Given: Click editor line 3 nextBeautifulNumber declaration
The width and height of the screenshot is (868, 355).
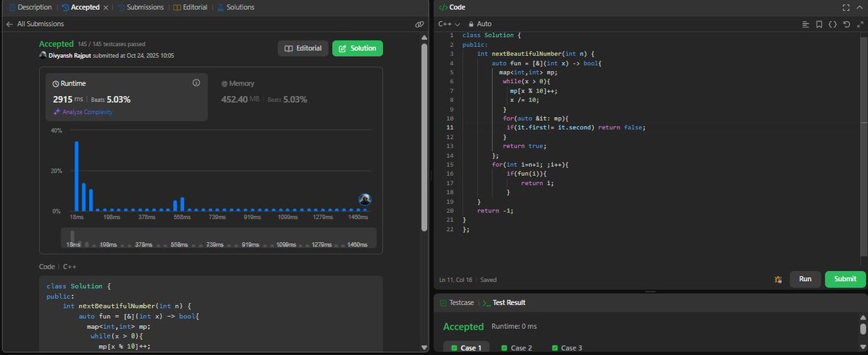Looking at the screenshot, I should [x=535, y=54].
